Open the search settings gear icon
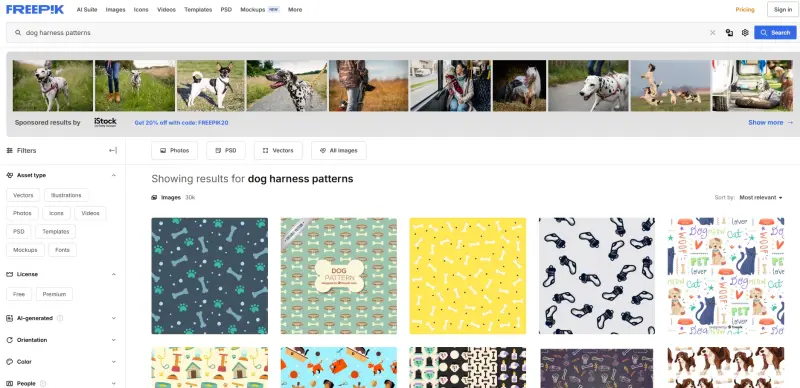Viewport: 800px width, 388px height. (745, 33)
